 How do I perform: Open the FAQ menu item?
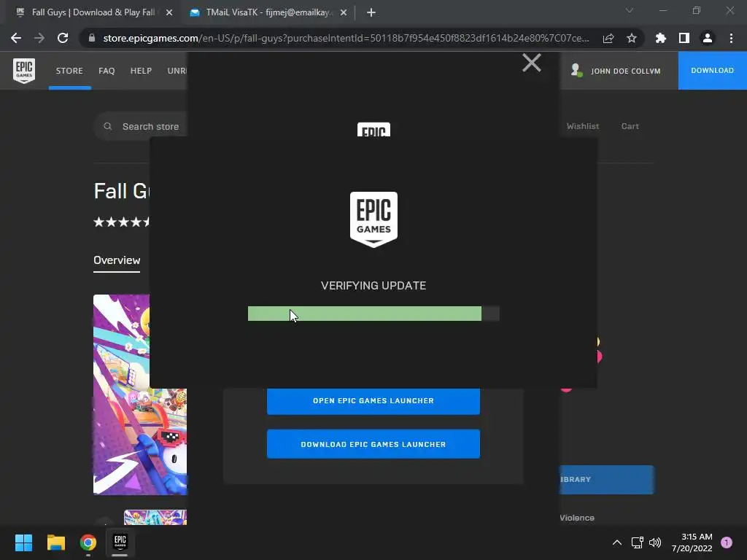coord(107,71)
